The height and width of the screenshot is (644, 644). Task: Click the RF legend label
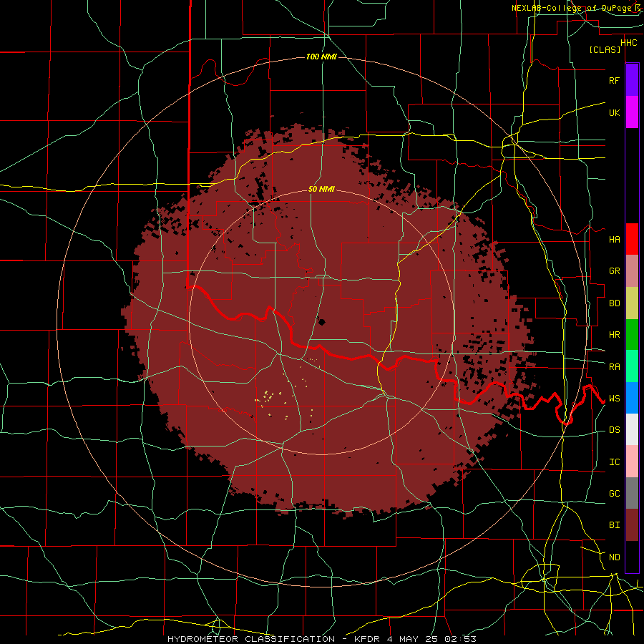click(x=614, y=80)
